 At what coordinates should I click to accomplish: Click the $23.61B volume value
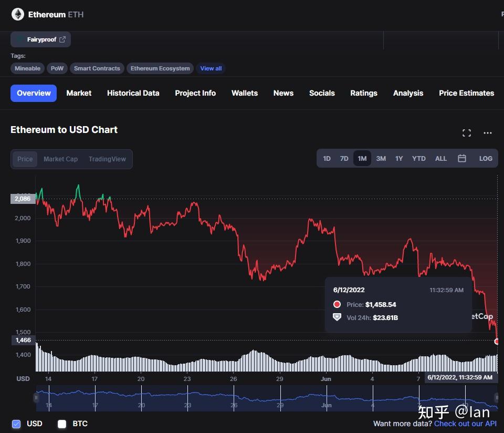[x=385, y=318]
